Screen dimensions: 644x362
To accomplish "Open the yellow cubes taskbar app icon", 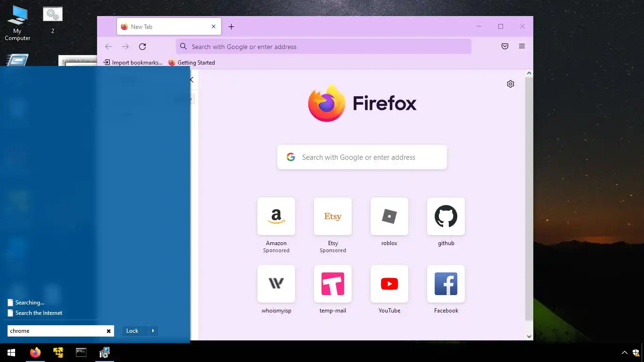I will [58, 353].
